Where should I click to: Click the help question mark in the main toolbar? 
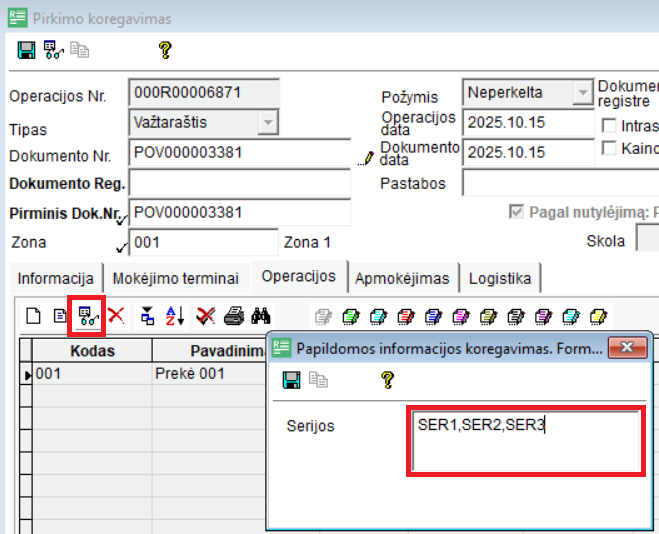tap(165, 49)
